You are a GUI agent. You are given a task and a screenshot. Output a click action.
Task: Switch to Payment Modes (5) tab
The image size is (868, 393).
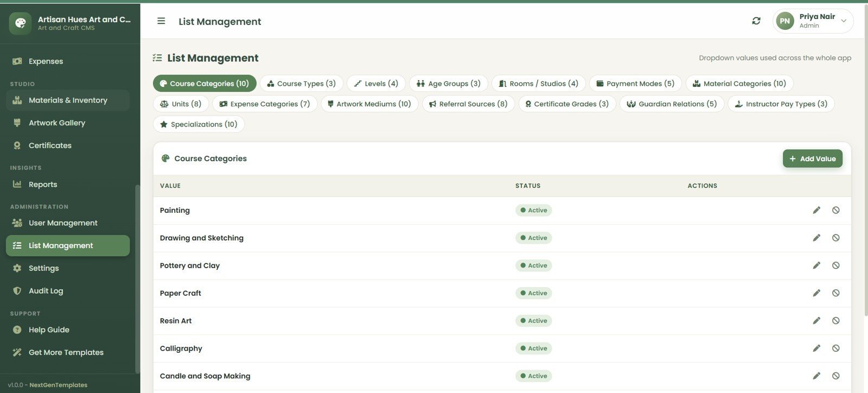click(x=635, y=84)
